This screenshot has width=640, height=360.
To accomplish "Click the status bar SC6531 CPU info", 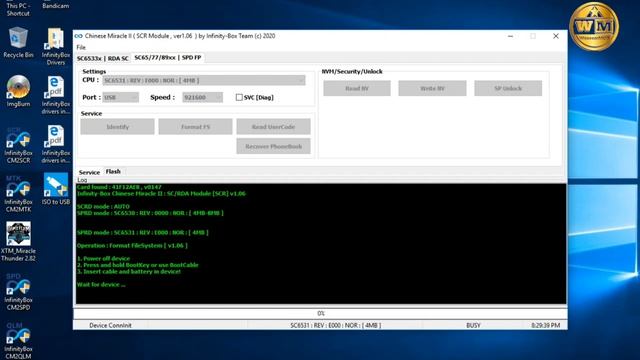I will (336, 325).
